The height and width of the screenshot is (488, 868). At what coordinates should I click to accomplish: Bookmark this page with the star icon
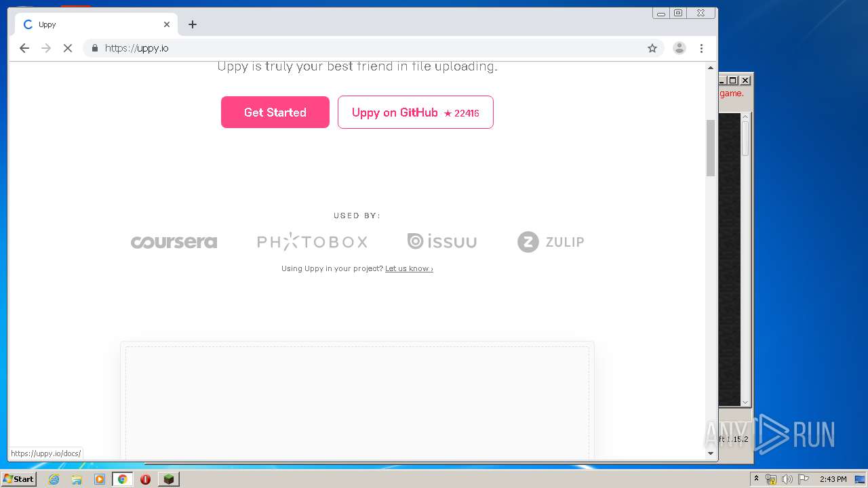coord(652,48)
